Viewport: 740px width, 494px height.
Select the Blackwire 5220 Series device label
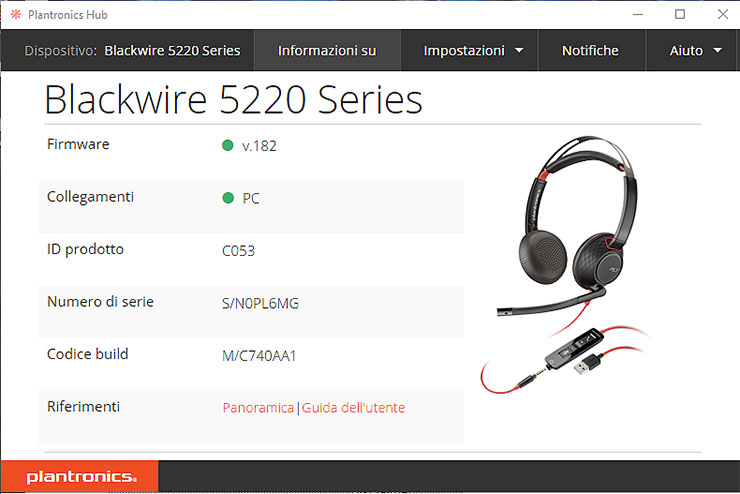(172, 50)
